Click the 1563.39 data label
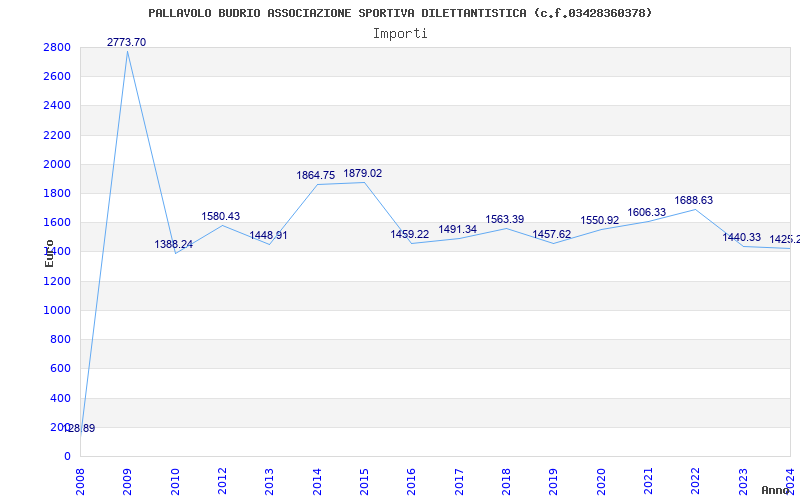 [x=505, y=219]
